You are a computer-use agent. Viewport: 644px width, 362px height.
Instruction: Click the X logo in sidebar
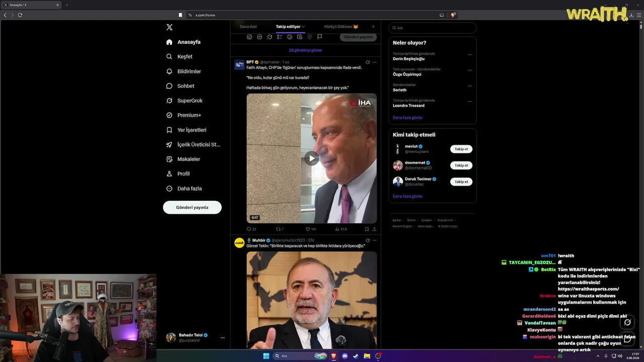170,28
